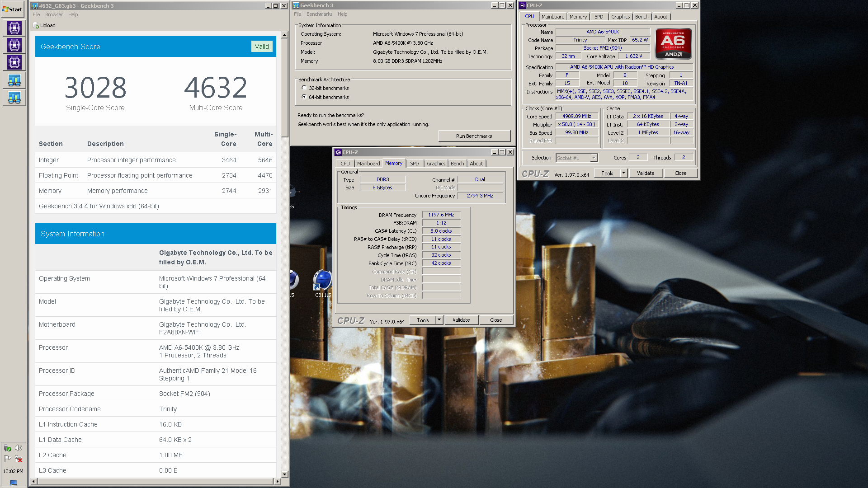Click the Geekbench 3 window title icon
868x488 pixels.
[x=296, y=5]
